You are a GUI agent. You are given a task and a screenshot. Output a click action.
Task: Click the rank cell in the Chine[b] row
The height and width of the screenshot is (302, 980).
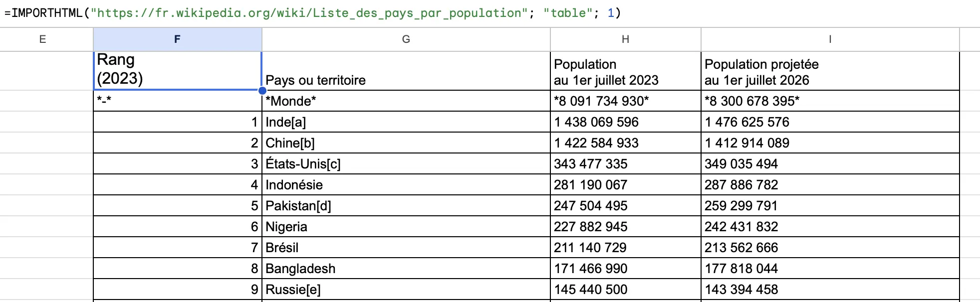(x=178, y=143)
